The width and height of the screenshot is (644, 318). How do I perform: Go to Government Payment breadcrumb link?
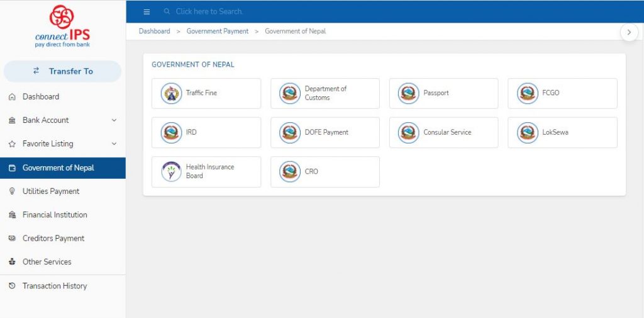click(218, 31)
